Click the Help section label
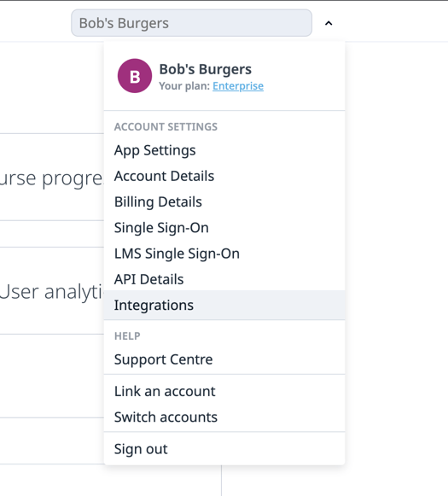Screen dimensions: 448x496 pyautogui.click(x=127, y=336)
